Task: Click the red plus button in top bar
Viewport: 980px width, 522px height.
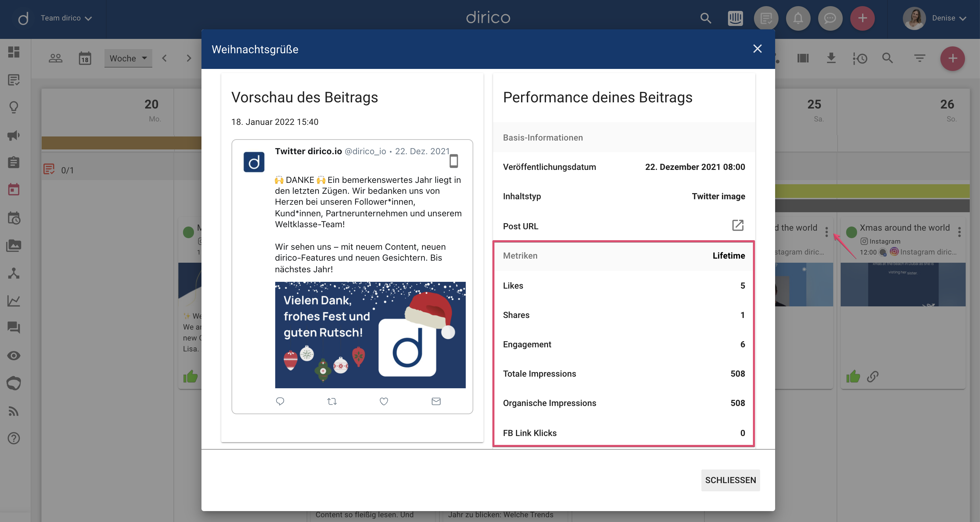Action: click(862, 18)
